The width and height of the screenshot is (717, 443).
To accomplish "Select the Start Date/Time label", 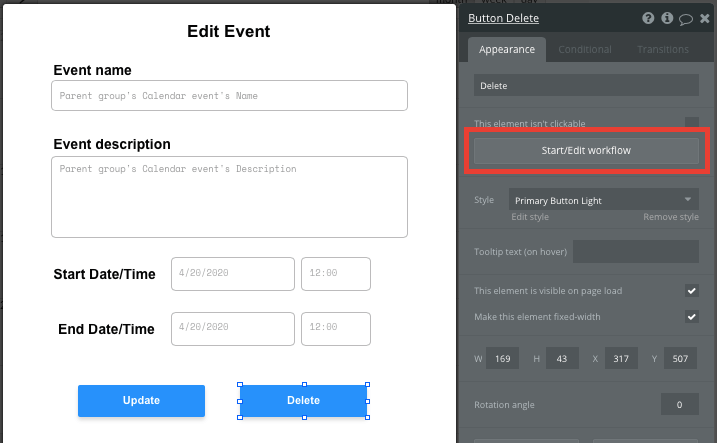I will pos(104,274).
